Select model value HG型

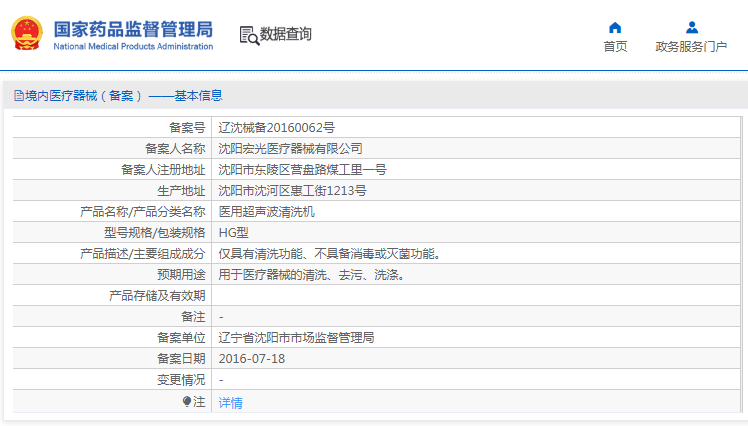(x=233, y=233)
